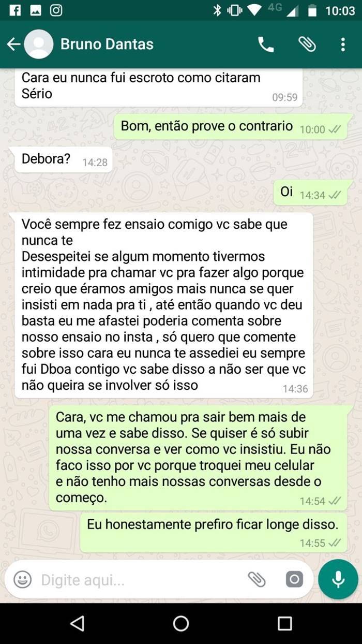Start a voice call with the phone icon

click(x=266, y=45)
